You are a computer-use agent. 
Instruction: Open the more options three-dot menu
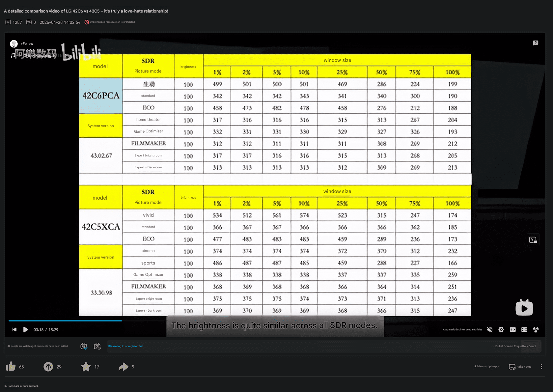coord(541,367)
